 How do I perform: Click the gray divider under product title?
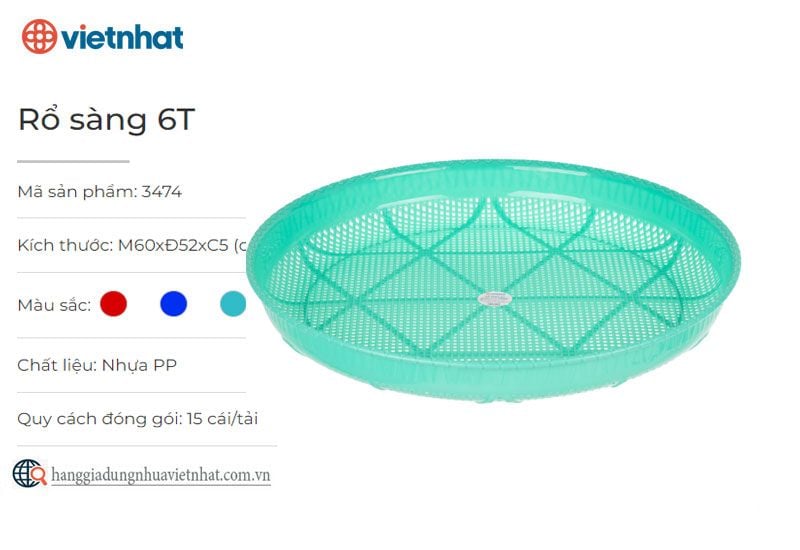(x=74, y=160)
